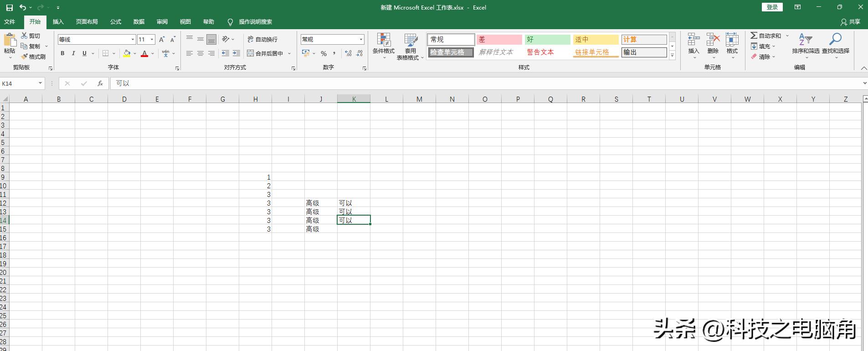Screen dimensions: 868x351
Task: Open the cell borders icon
Action: tap(105, 53)
